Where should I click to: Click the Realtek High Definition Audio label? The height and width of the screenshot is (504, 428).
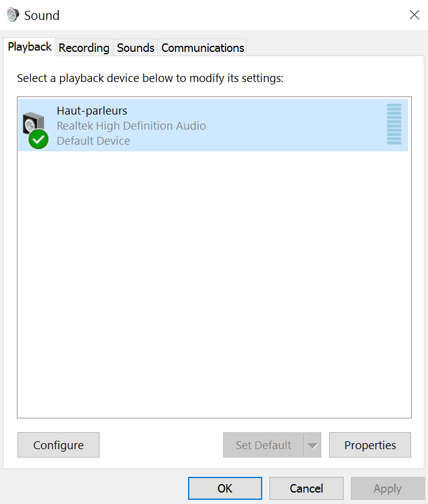[131, 125]
